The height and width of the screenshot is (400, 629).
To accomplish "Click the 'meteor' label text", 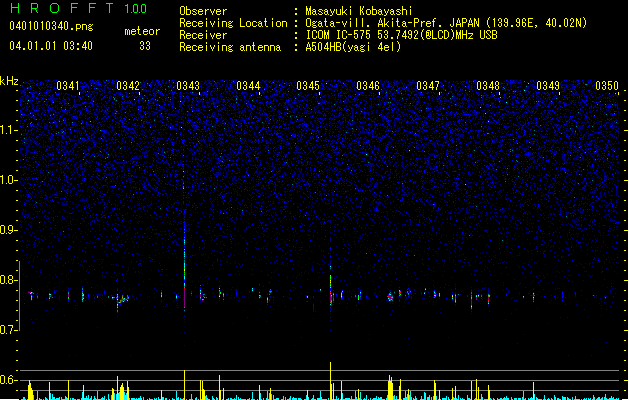I will coord(142,31).
